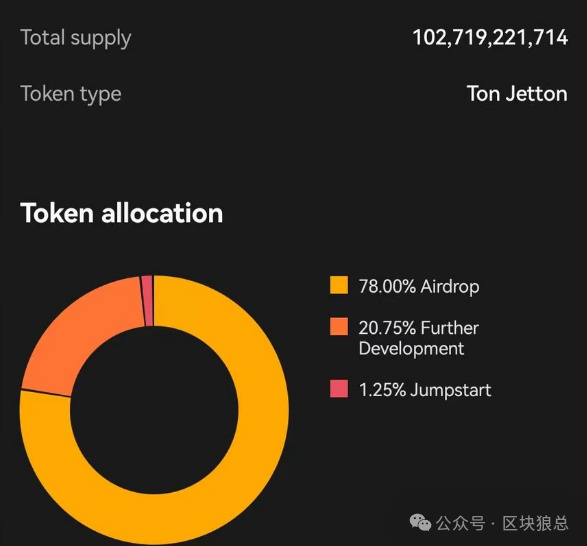
Task: Click the bottom portion of the yellow ring
Action: tap(154, 519)
